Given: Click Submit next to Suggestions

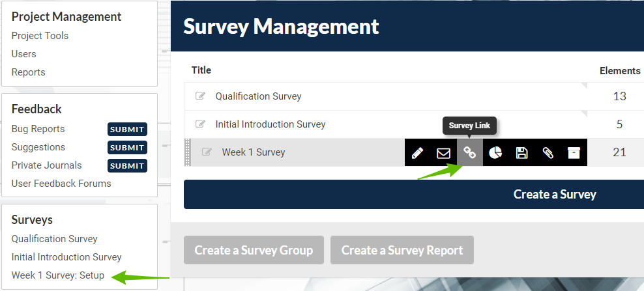Looking at the screenshot, I should (x=127, y=147).
